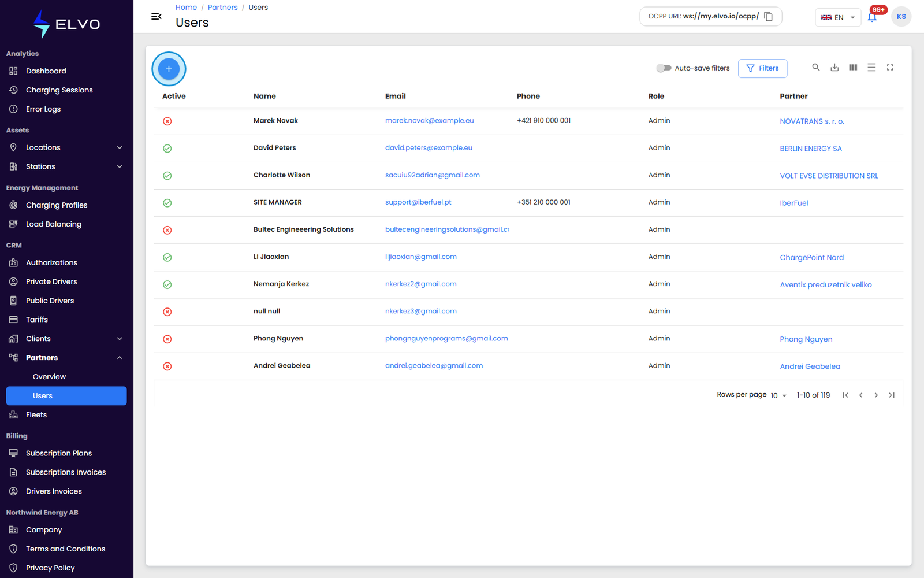Go to previous page of users
This screenshot has height=578, width=924.
click(x=861, y=395)
